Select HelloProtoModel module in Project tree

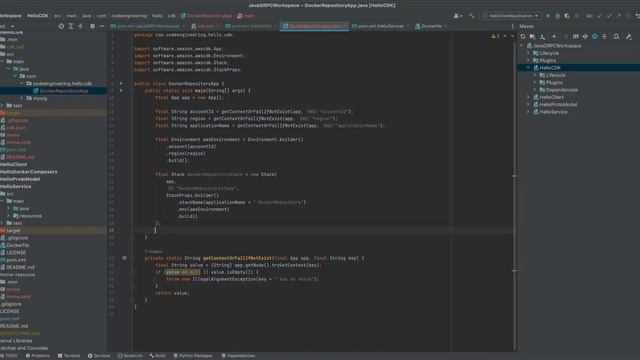pos(20,179)
